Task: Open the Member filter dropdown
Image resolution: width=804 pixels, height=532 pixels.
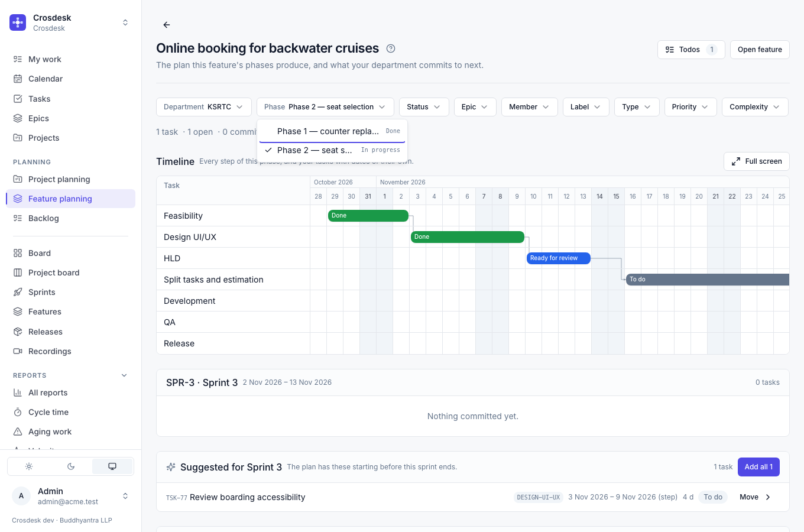Action: [530, 107]
